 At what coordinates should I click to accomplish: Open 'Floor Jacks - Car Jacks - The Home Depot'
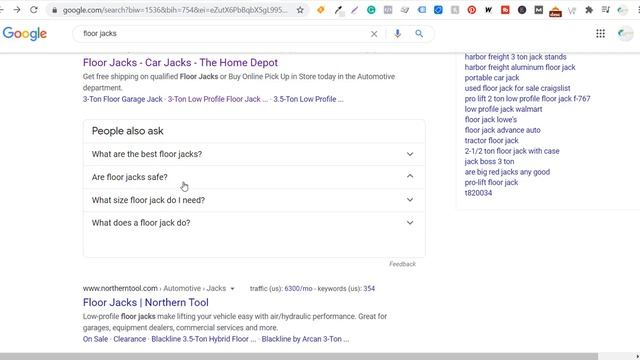point(180,62)
